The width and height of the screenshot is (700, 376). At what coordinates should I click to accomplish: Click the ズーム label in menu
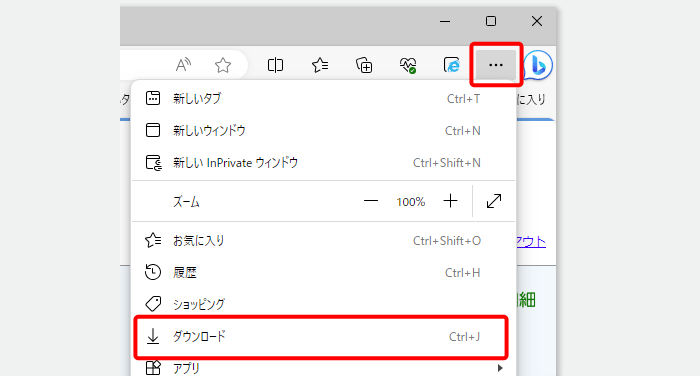click(x=186, y=202)
